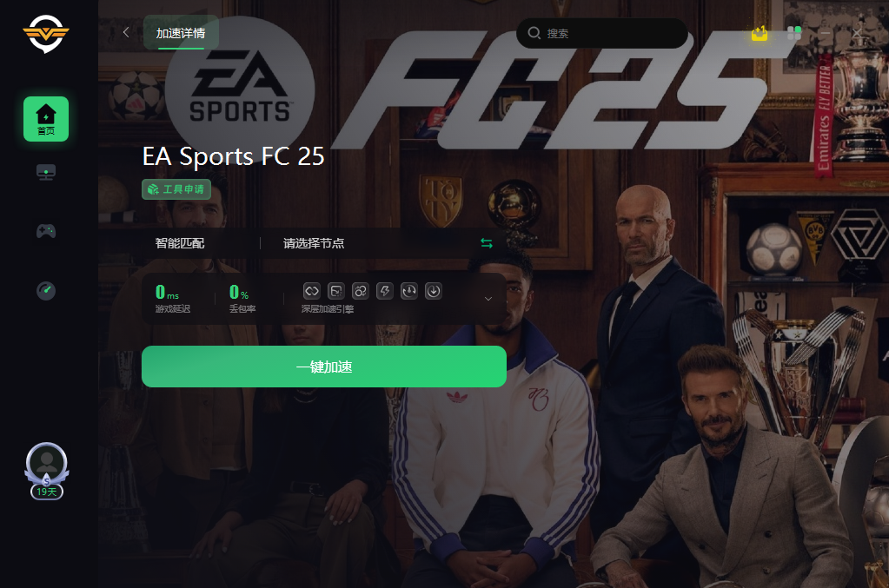Expand the latency stats panel chevron
Screen dimensions: 889x588
[488, 299]
